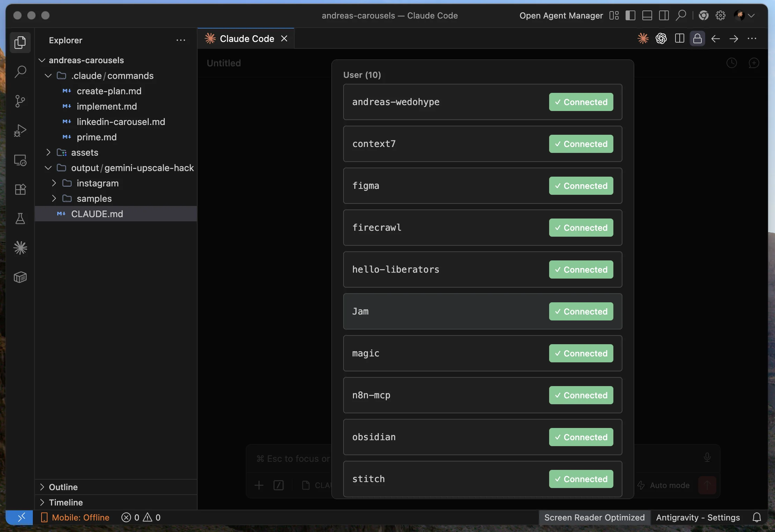Expand the Timeline section
The image size is (775, 532).
click(x=116, y=502)
